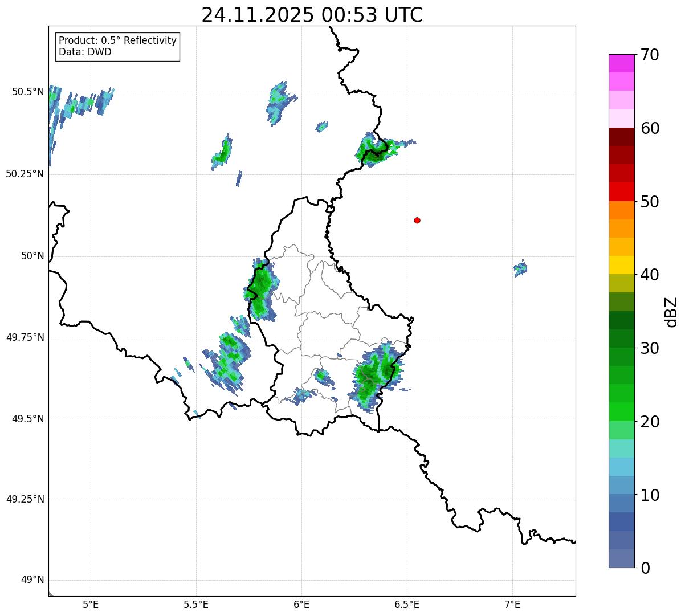Click the radar cell near 49.7°N 5.65°E
685x616 pixels.
[x=228, y=363]
